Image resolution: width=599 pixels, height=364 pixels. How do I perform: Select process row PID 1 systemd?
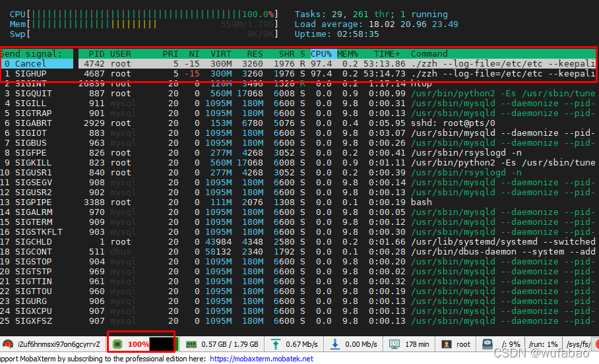coord(336,242)
